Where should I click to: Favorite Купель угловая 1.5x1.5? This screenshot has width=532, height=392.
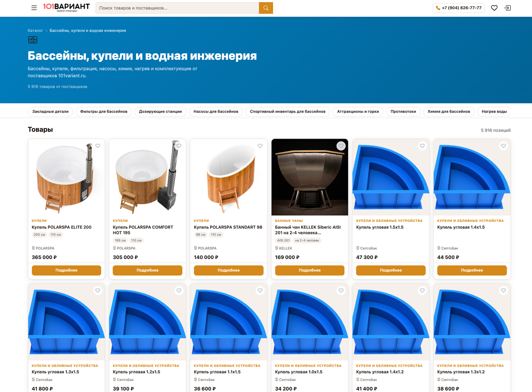(422, 146)
